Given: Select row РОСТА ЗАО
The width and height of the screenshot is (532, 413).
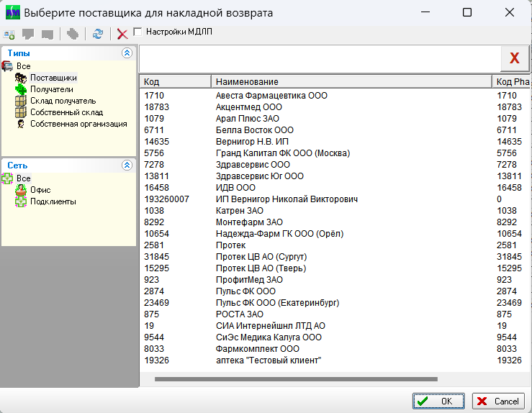Looking at the screenshot, I should coord(334,314).
